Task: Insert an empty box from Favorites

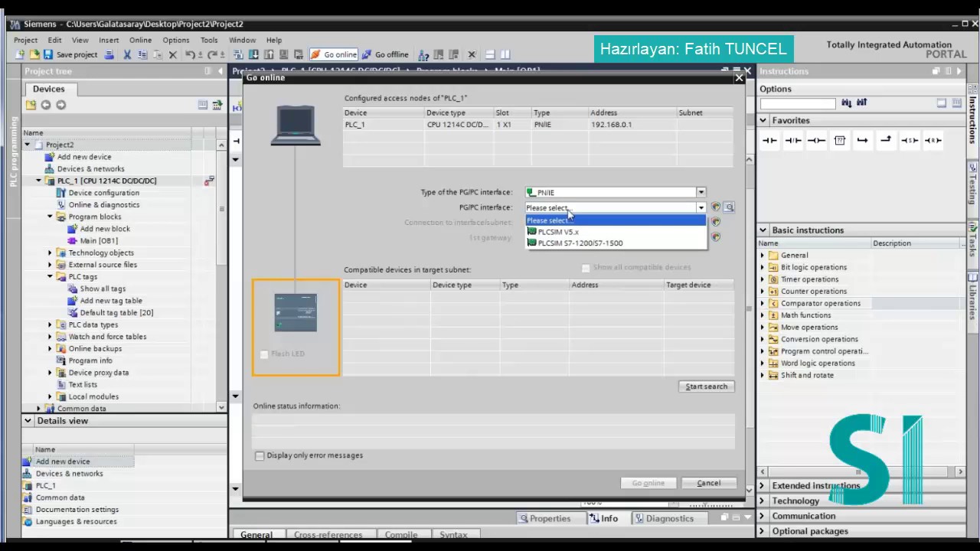Action: click(x=840, y=140)
